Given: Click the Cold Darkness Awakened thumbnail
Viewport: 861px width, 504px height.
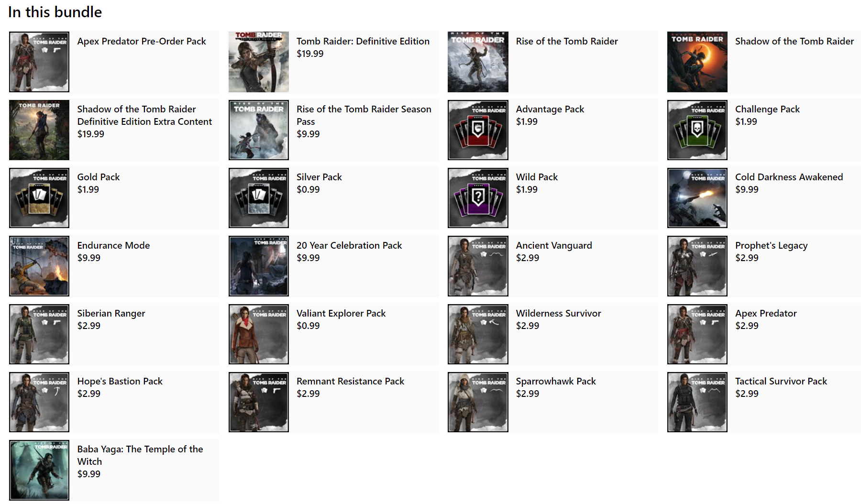Looking at the screenshot, I should coord(697,198).
